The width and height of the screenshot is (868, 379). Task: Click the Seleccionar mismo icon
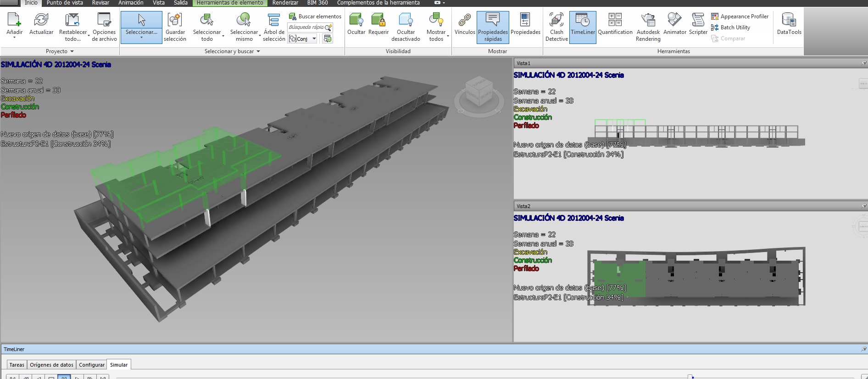coord(244,20)
